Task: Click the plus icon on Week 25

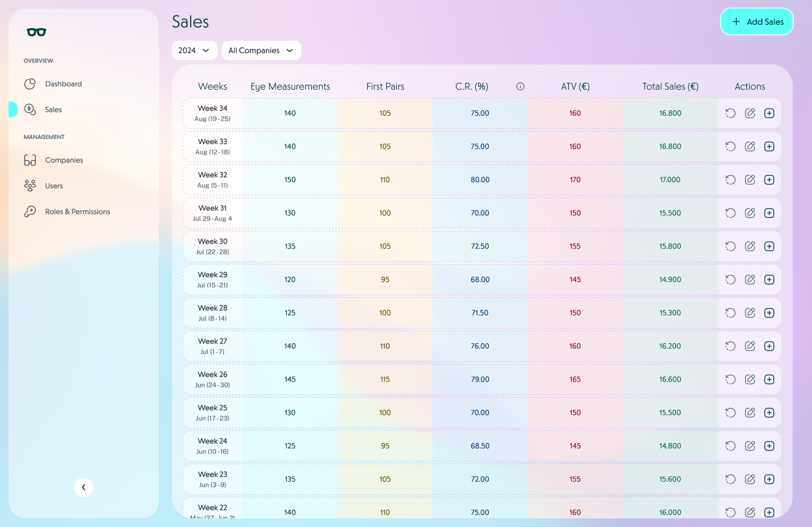Action: pos(770,413)
